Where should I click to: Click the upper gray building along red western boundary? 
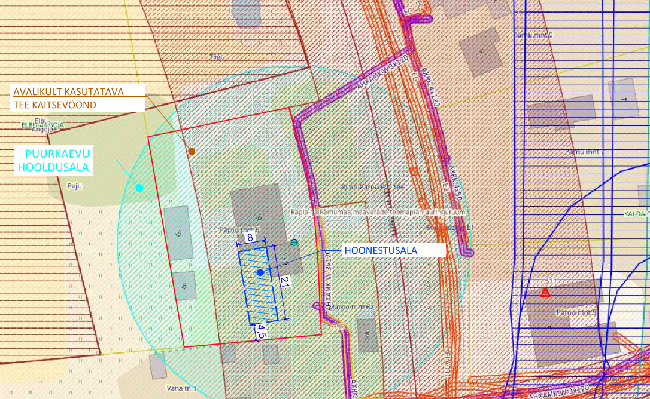pyautogui.click(x=178, y=233)
